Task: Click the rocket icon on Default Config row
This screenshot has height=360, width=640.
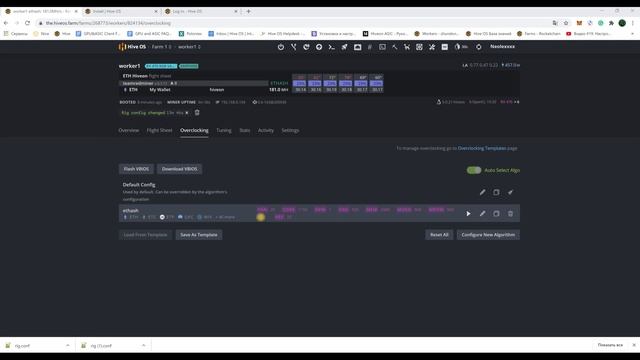Action: point(510,192)
